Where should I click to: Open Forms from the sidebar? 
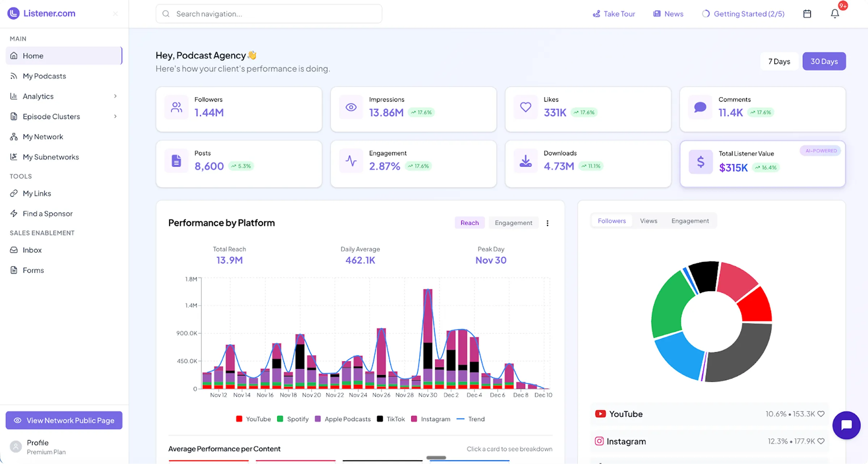(x=33, y=270)
